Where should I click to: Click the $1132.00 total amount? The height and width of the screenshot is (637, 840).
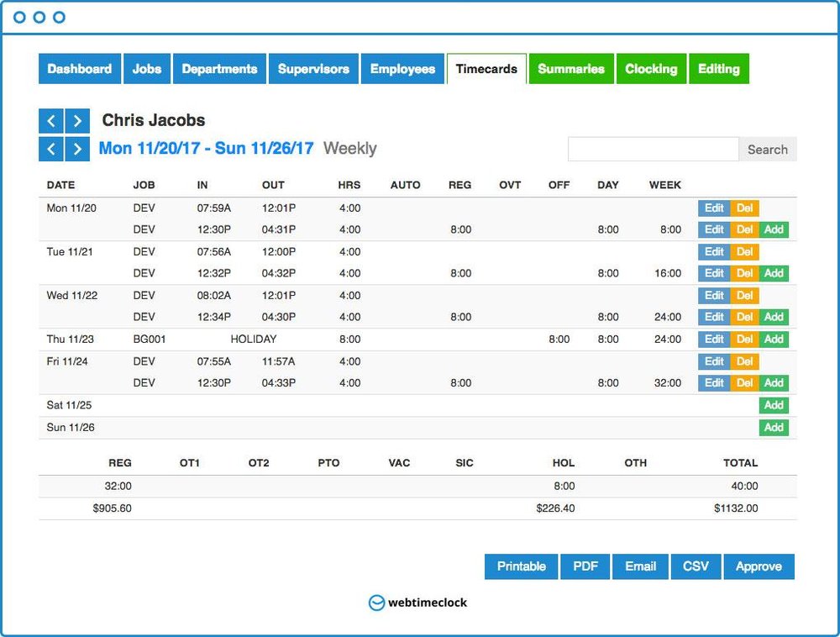click(x=736, y=508)
